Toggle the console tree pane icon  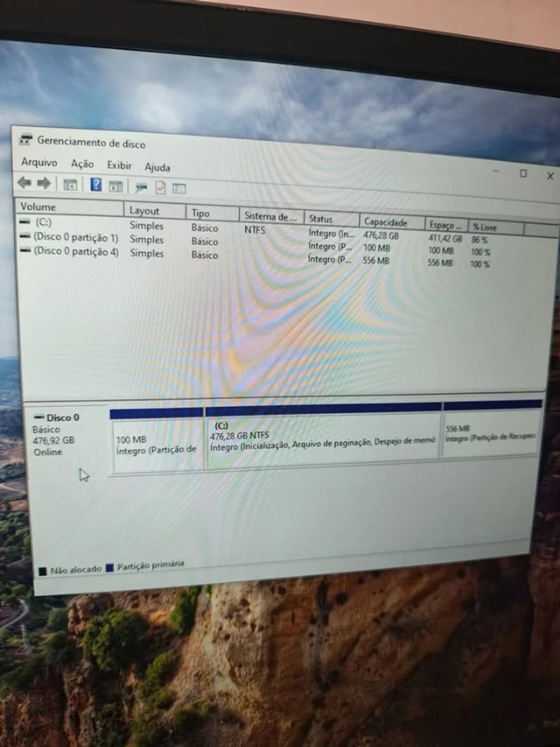click(70, 185)
